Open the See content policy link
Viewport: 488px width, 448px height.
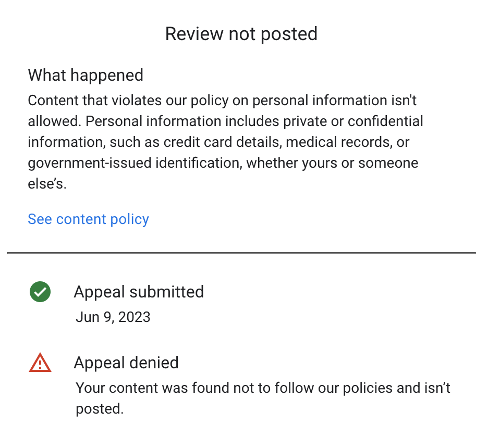tap(88, 219)
